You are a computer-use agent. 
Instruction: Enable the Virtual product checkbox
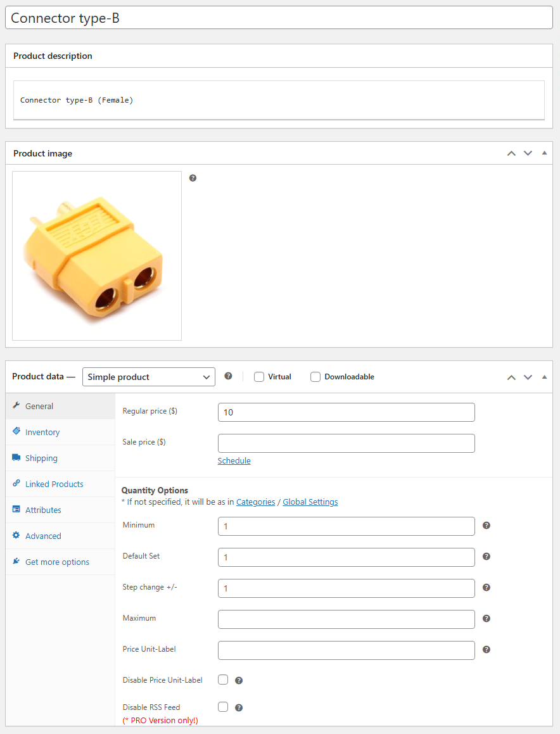[x=259, y=377]
